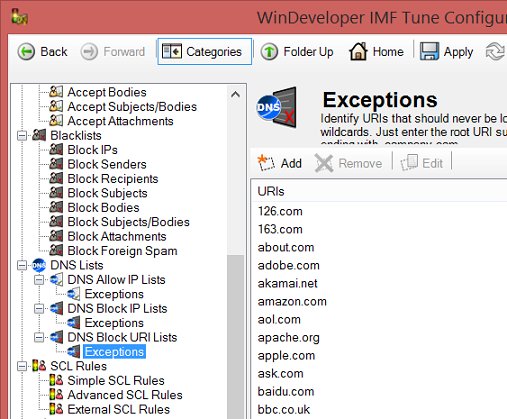The height and width of the screenshot is (419, 507).
Task: Select amazon.com in URI list
Action: tap(292, 301)
